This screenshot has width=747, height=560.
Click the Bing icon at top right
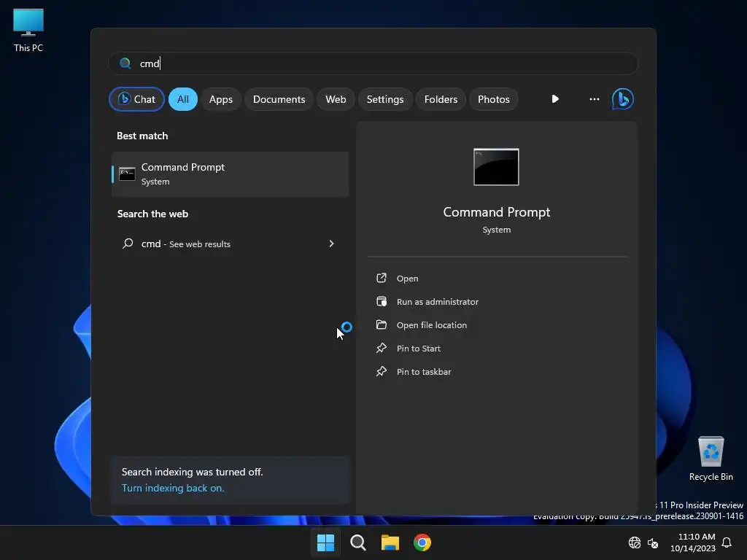click(x=623, y=99)
